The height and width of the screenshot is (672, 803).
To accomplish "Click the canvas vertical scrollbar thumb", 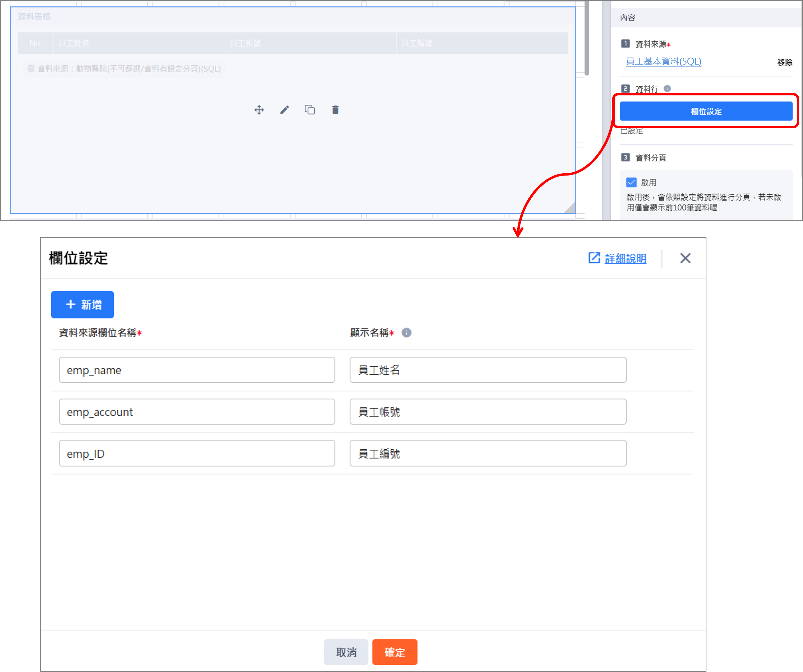I will (x=586, y=38).
